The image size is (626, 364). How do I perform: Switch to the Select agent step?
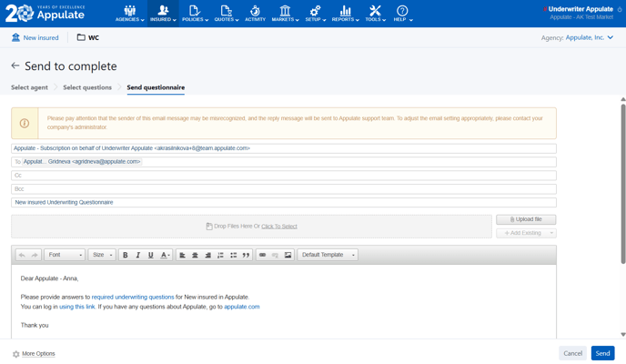(x=29, y=87)
